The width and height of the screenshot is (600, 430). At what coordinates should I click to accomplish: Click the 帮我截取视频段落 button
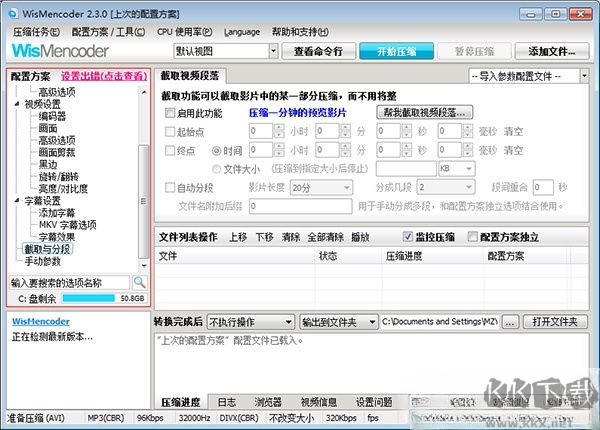point(425,112)
